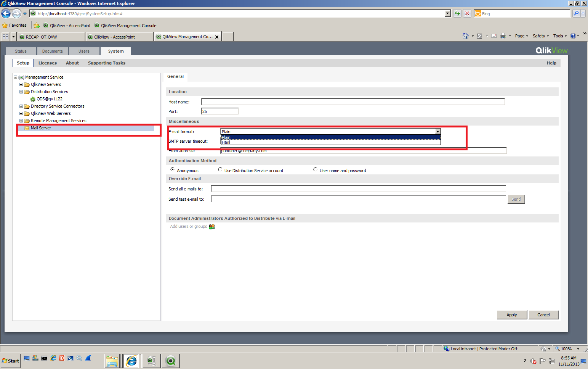
Task: Click the Send test e-mail button
Action: [x=516, y=199]
